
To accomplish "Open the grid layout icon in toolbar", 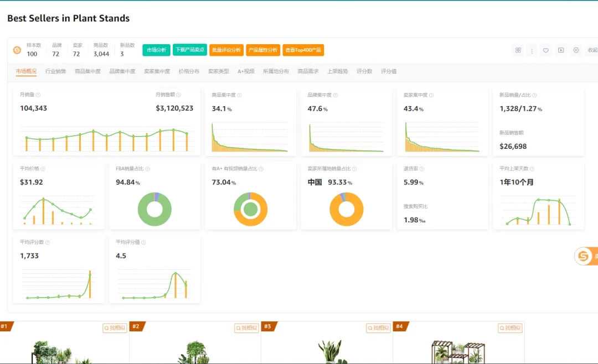I will coord(518,50).
